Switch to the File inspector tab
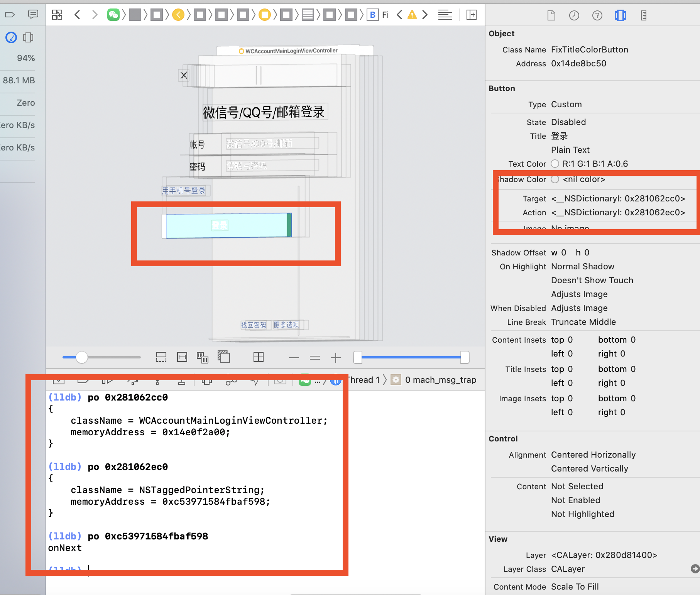 pyautogui.click(x=551, y=15)
